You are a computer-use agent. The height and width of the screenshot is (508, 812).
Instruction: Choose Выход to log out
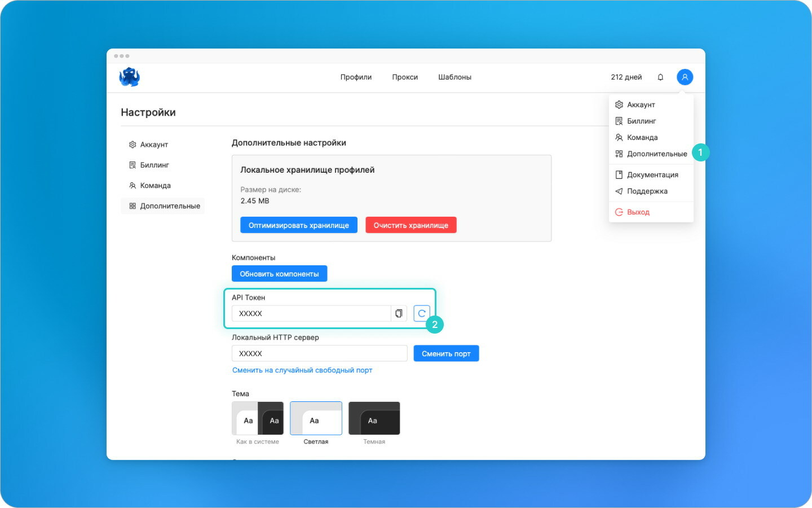click(651, 212)
